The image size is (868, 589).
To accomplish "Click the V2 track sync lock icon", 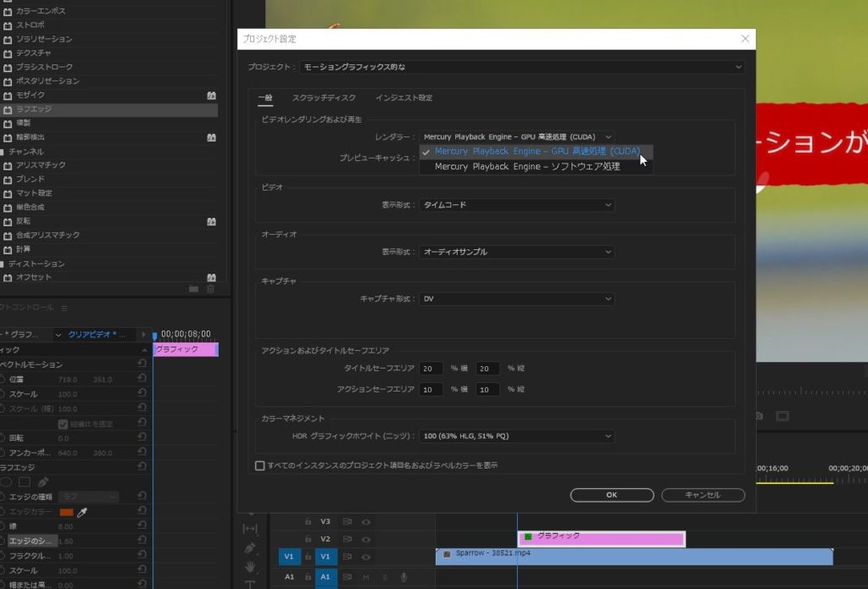I will [x=348, y=539].
